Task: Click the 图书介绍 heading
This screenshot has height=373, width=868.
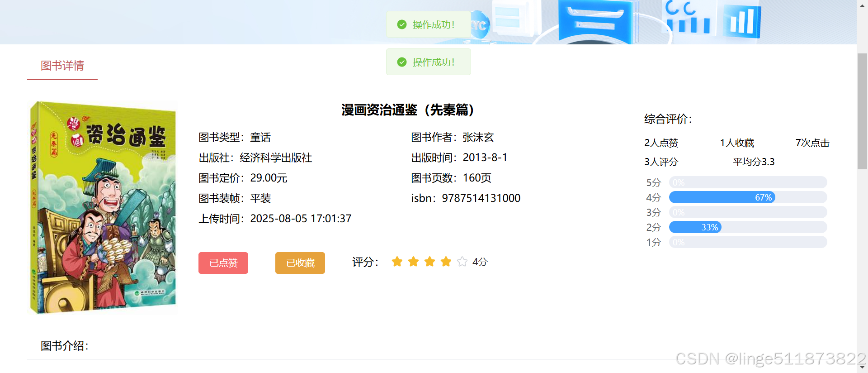Action: [65, 346]
